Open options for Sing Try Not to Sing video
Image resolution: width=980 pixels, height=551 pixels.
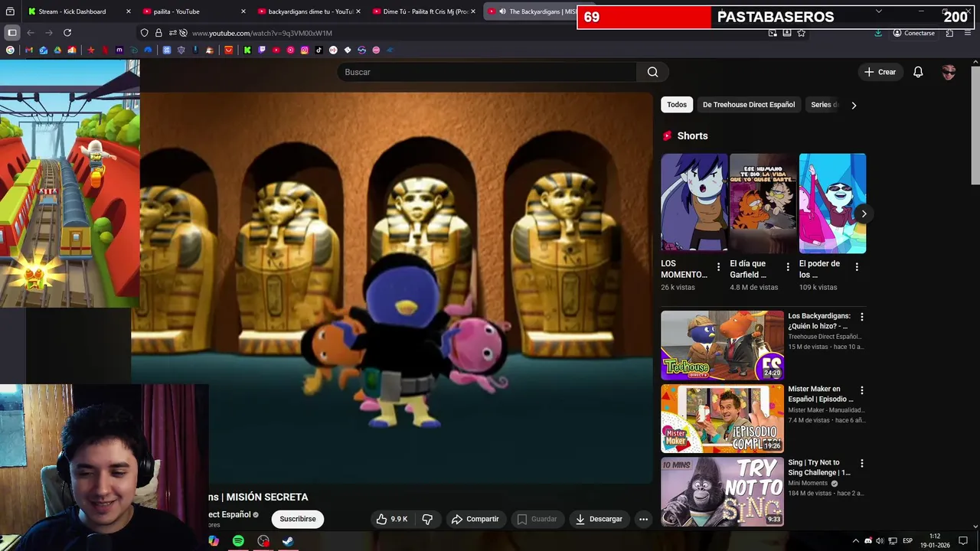[861, 464]
